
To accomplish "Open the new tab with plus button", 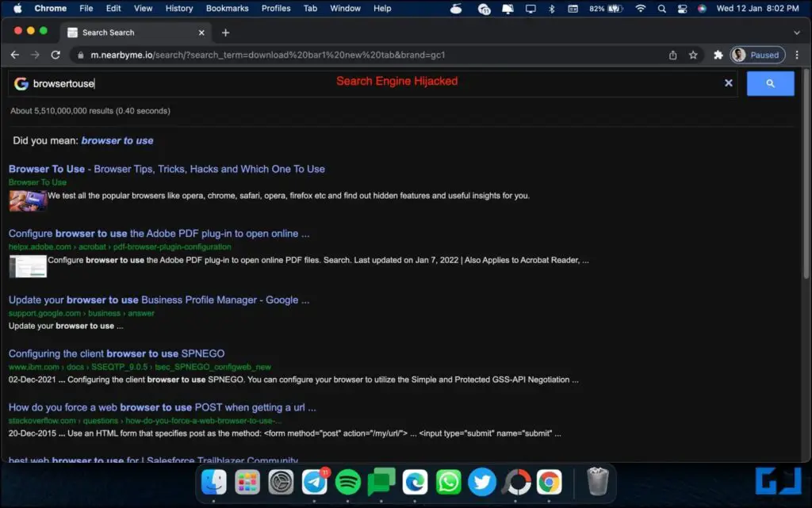I will tap(225, 32).
